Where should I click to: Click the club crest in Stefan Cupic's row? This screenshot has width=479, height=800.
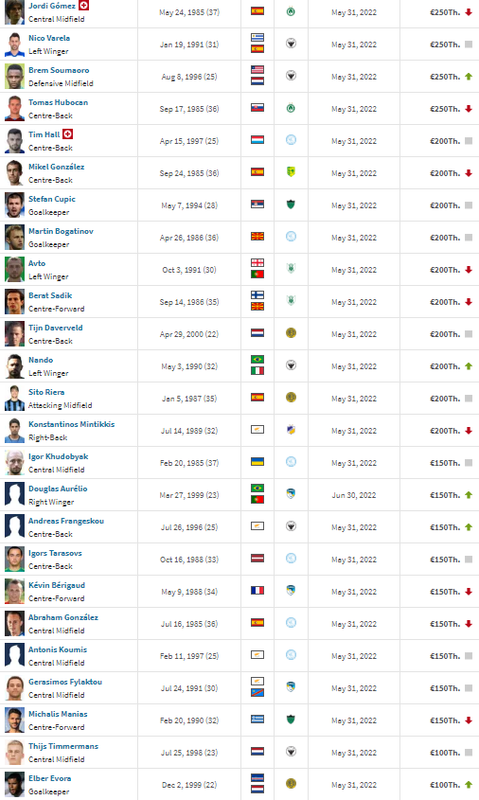point(291,204)
